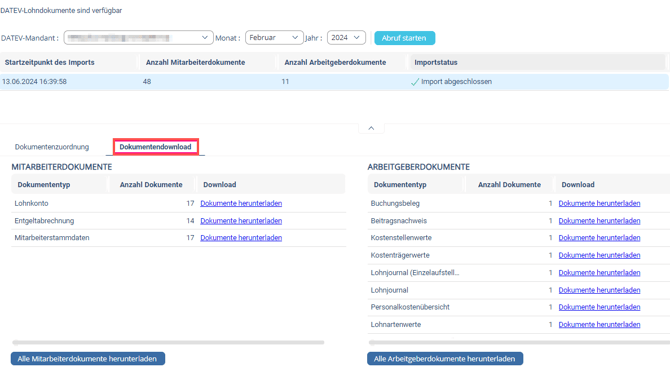Click the Kostenstellenwerte row label

[x=401, y=238]
